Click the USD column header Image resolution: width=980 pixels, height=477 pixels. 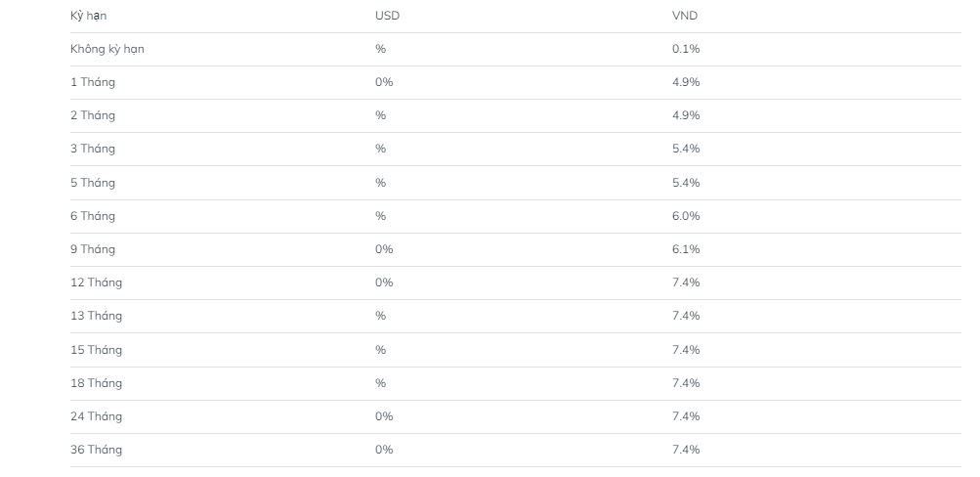point(387,16)
